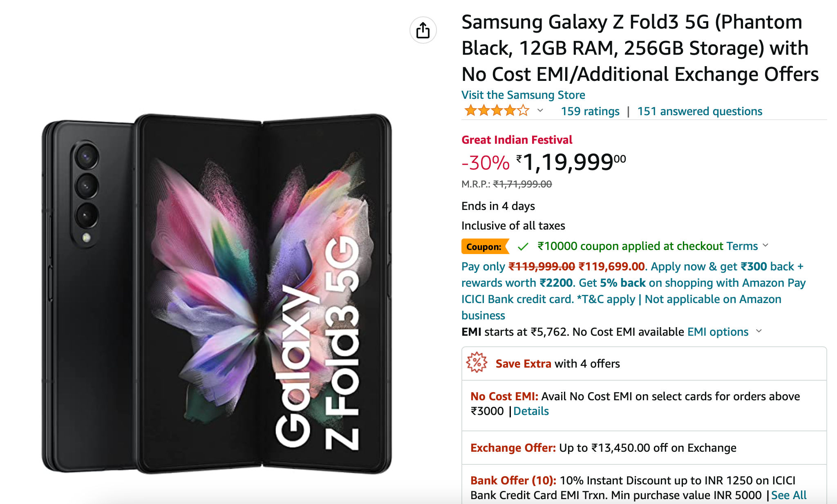Screen dimensions: 837x504
Task: Click the No Cost EMI Details link
Action: pos(531,411)
